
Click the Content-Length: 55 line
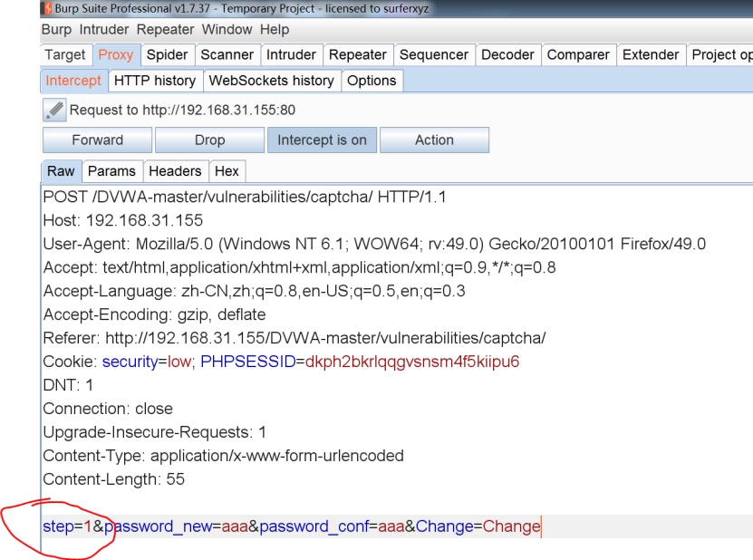[x=114, y=479]
